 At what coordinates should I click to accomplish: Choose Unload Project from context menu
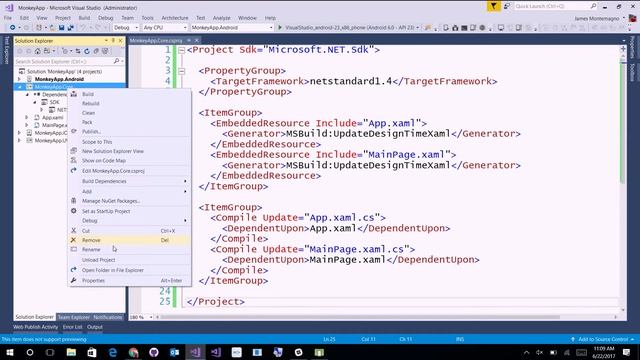[x=129, y=260]
